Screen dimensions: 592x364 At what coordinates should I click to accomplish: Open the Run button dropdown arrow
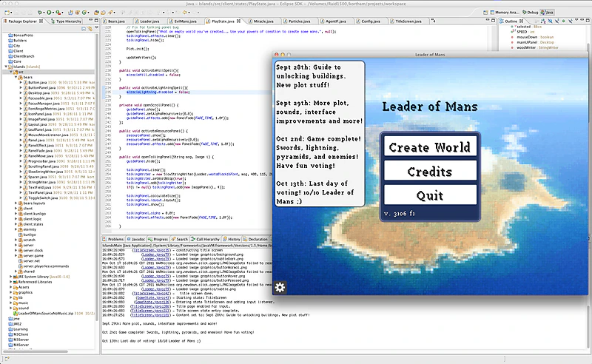53,13
